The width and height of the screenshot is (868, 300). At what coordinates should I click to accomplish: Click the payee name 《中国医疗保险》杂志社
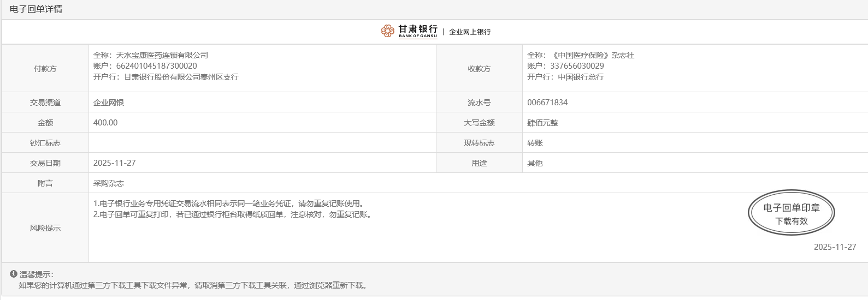593,55
